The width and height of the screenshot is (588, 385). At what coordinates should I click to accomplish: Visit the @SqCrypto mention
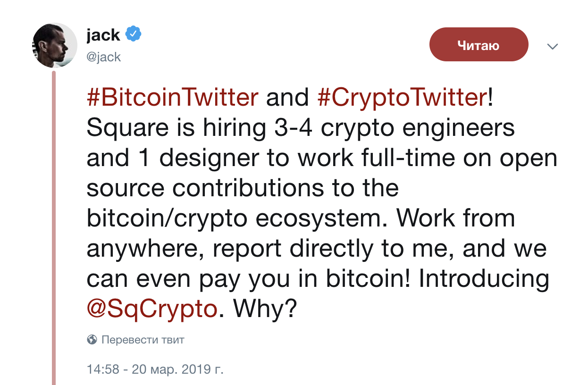pyautogui.click(x=153, y=309)
